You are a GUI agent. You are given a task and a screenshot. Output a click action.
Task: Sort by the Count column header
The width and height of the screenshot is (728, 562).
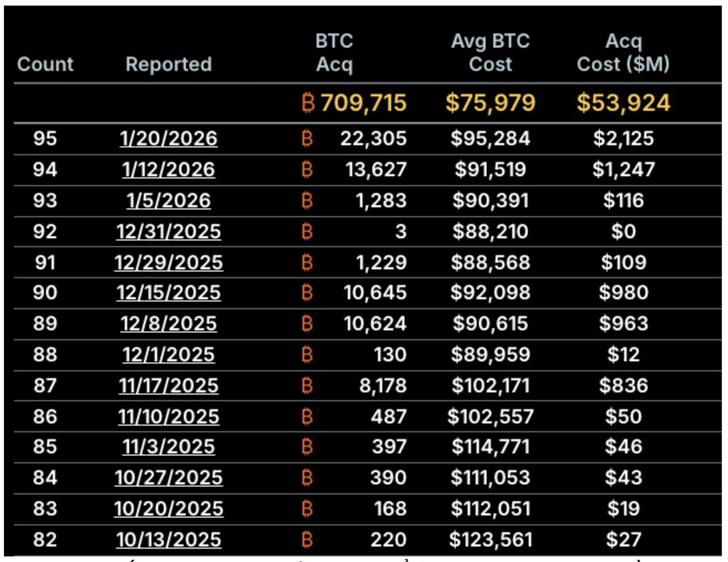coord(45,64)
